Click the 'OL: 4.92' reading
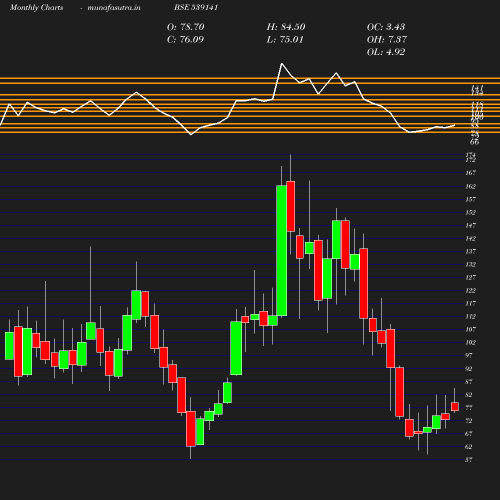 386,52
